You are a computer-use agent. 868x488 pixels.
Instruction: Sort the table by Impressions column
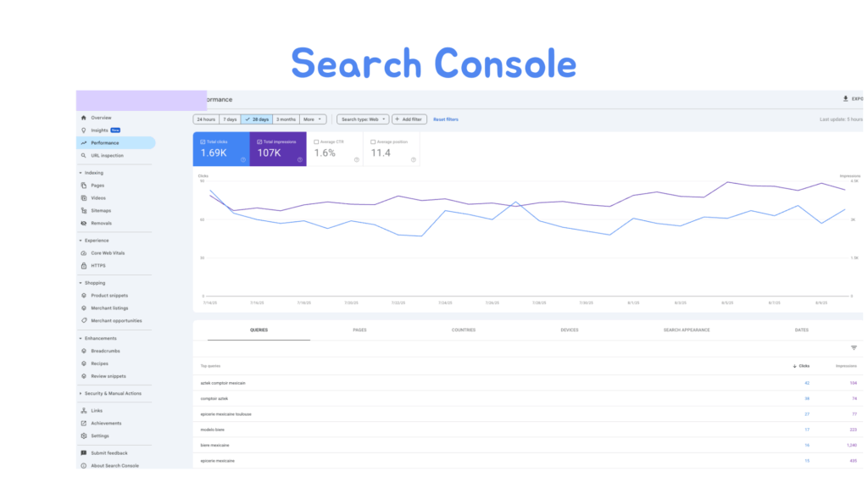coord(846,366)
